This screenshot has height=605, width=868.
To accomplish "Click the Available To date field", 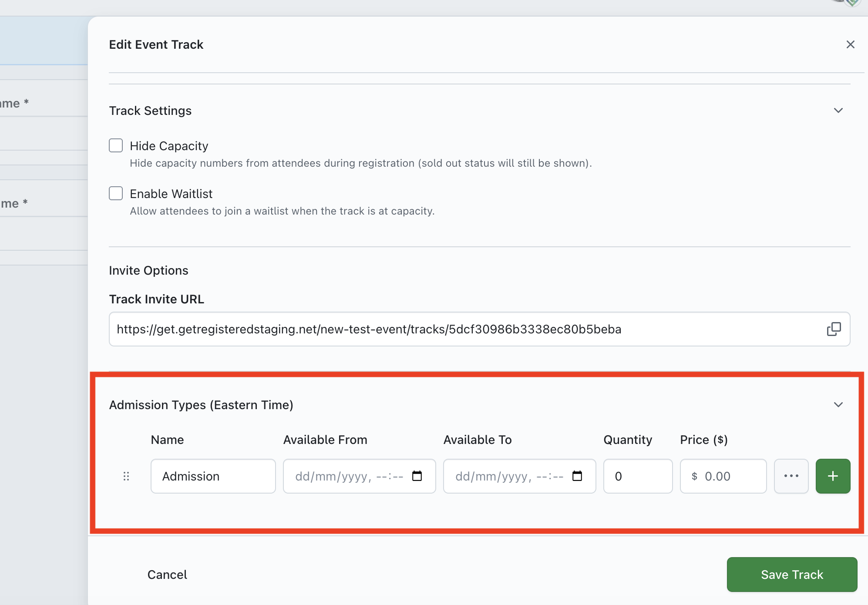I will 508,476.
